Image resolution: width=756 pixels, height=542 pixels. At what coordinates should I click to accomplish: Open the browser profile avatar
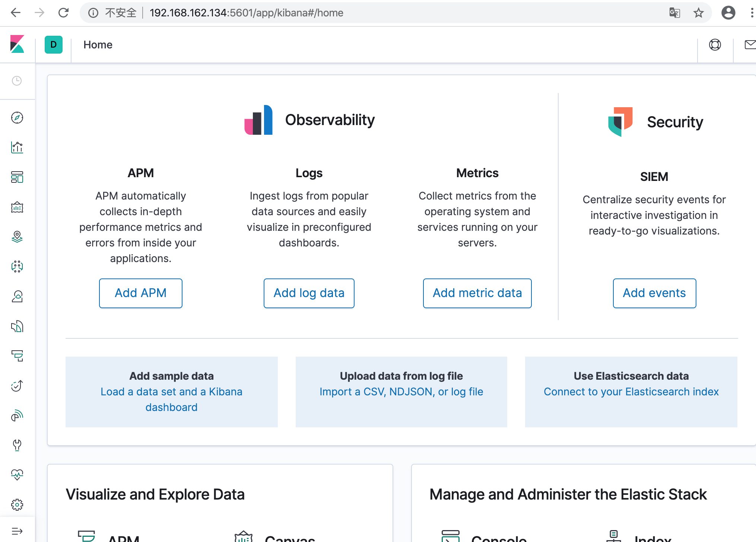click(x=728, y=13)
